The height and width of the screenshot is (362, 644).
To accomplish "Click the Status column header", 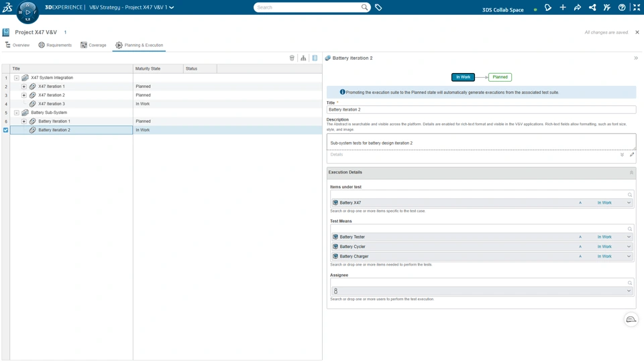I will click(x=200, y=68).
